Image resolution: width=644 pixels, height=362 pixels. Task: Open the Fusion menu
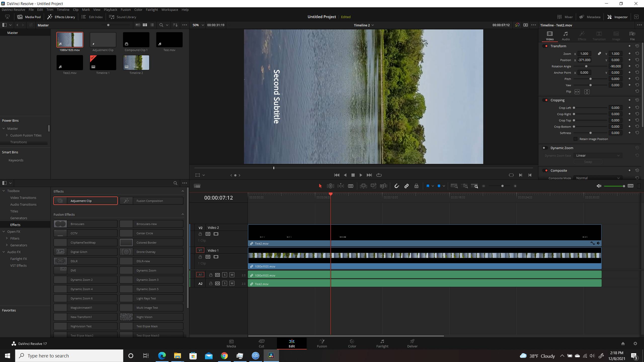126,10
